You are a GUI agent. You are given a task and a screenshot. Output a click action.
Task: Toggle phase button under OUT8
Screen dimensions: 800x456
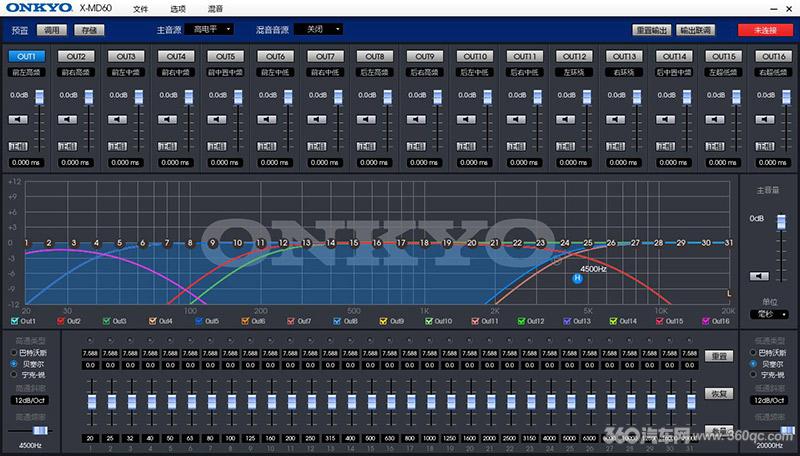(x=366, y=146)
